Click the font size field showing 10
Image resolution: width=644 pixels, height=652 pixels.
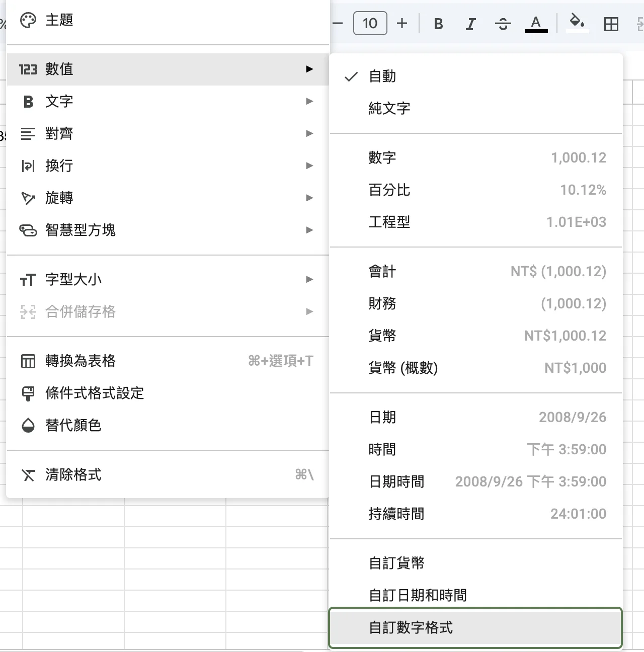coord(370,23)
